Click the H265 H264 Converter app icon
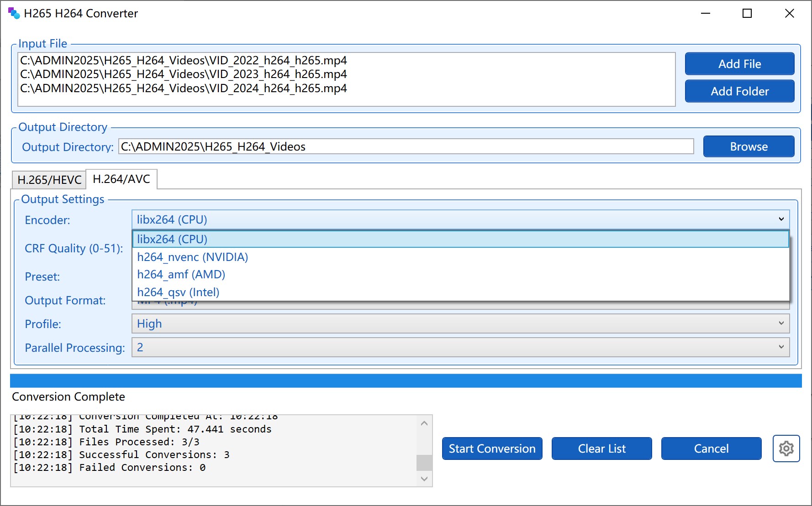This screenshot has height=506, width=812. [14, 13]
